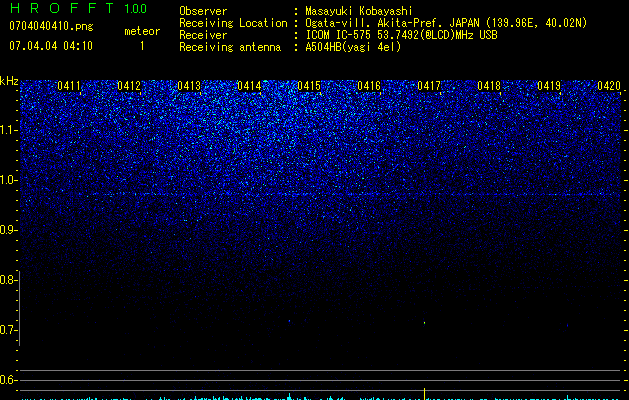Click antenna value A504HB(yagi 4el)
The width and height of the screenshot is (629, 400).
click(353, 47)
